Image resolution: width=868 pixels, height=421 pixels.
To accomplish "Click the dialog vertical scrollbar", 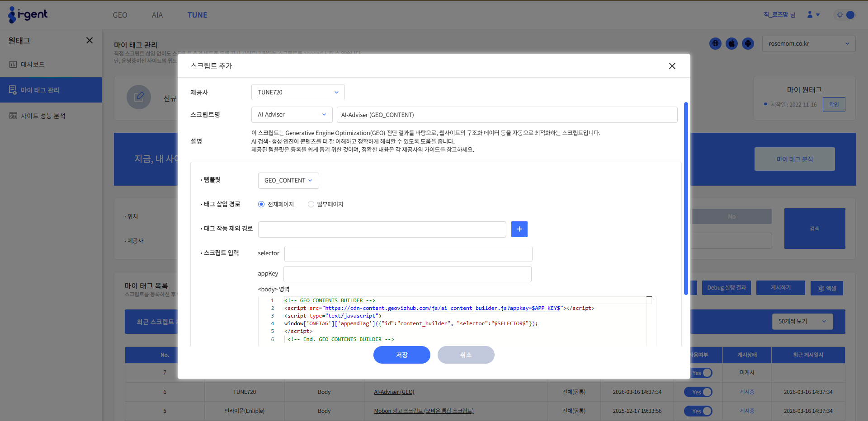I will (x=686, y=199).
